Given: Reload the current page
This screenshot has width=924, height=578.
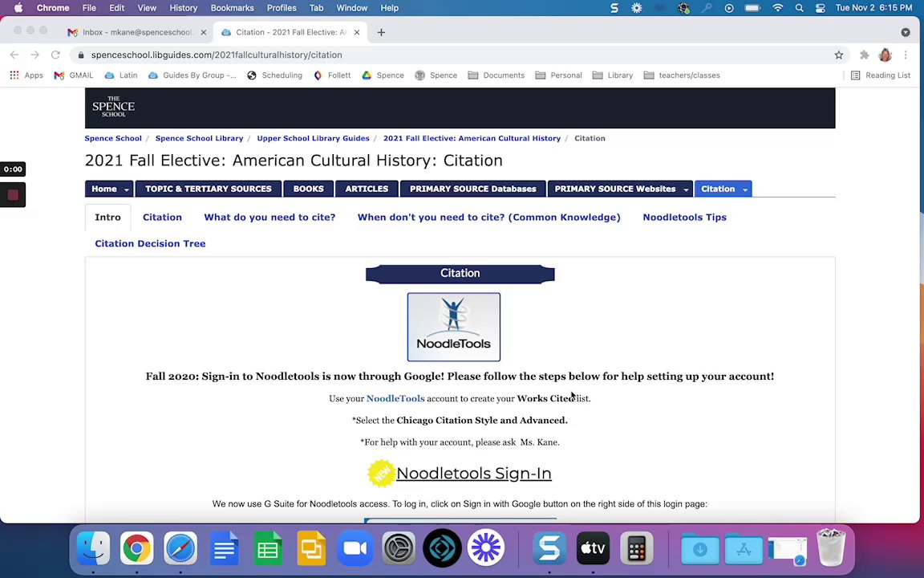Looking at the screenshot, I should click(55, 55).
